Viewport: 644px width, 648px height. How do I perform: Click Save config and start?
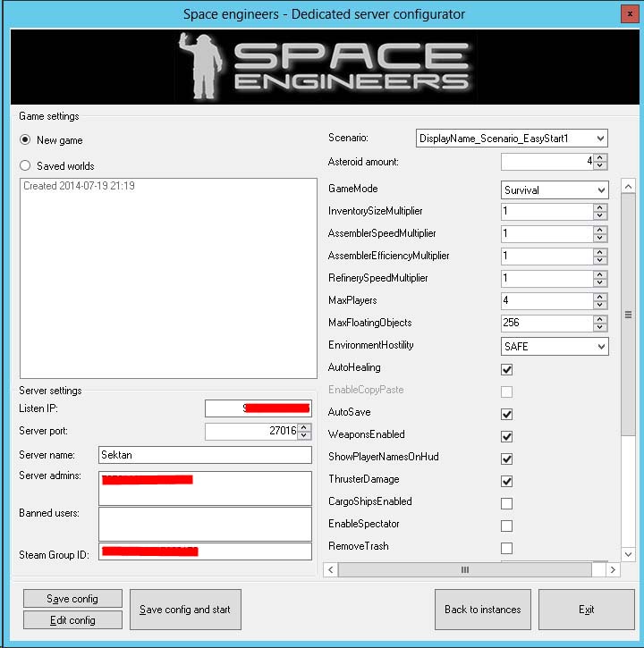185,610
